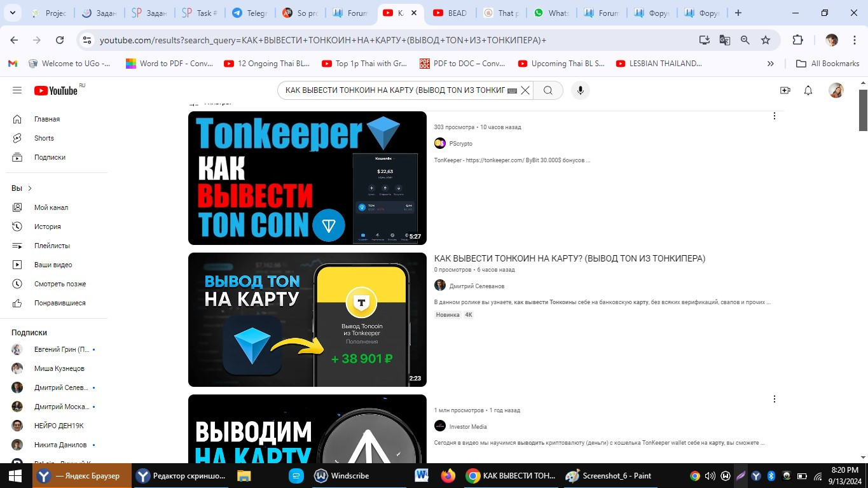Open the PScrypto channel link
Viewport: 868px width, 488px height.
tap(460, 144)
